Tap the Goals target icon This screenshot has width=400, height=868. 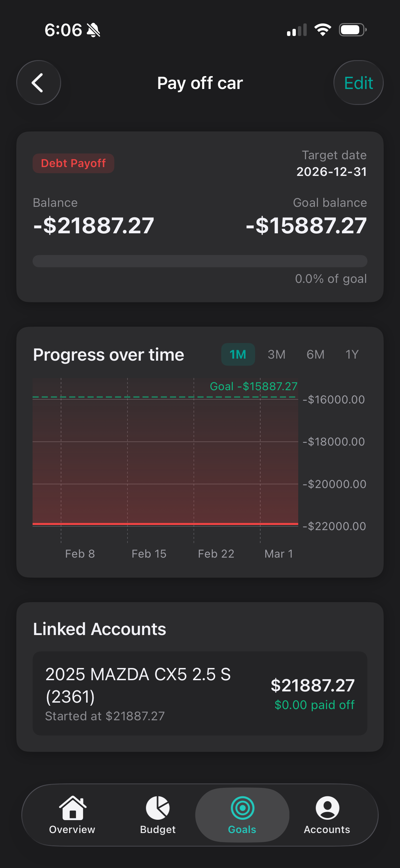[242, 809]
